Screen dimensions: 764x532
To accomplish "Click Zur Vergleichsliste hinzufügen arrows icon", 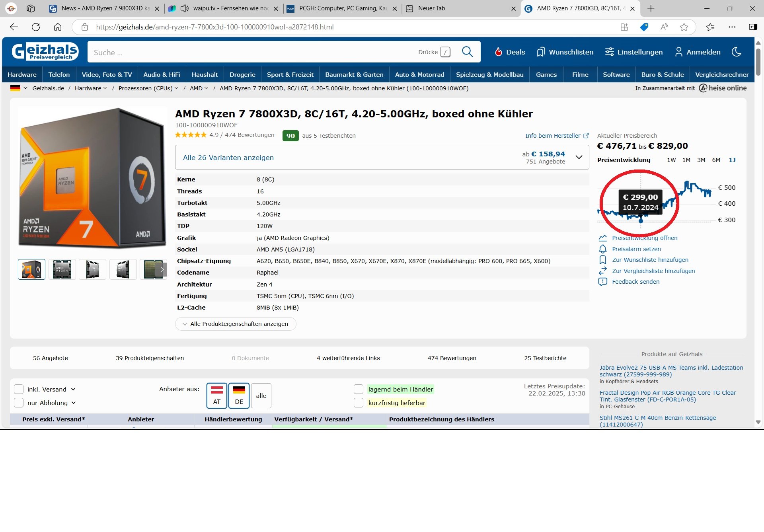I will (x=602, y=271).
